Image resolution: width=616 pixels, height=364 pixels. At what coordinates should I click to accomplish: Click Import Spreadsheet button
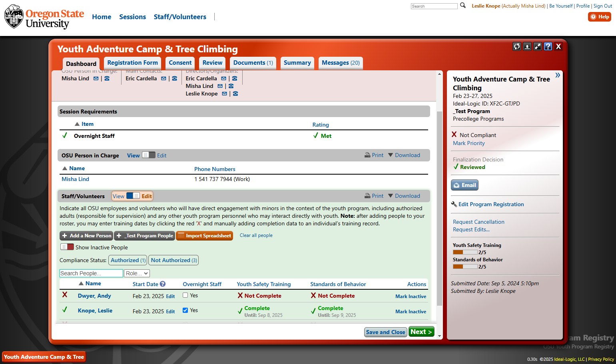point(204,236)
